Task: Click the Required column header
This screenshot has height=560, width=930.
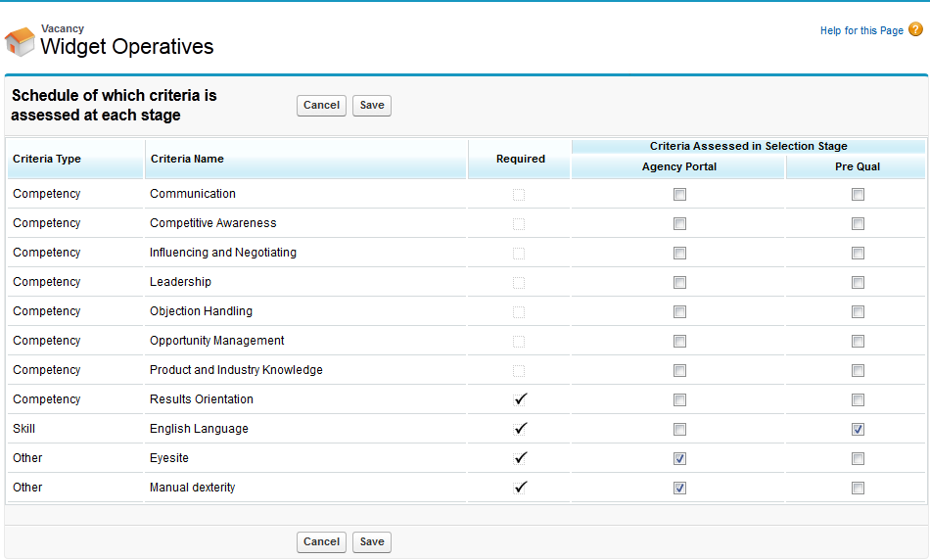Action: [x=519, y=159]
